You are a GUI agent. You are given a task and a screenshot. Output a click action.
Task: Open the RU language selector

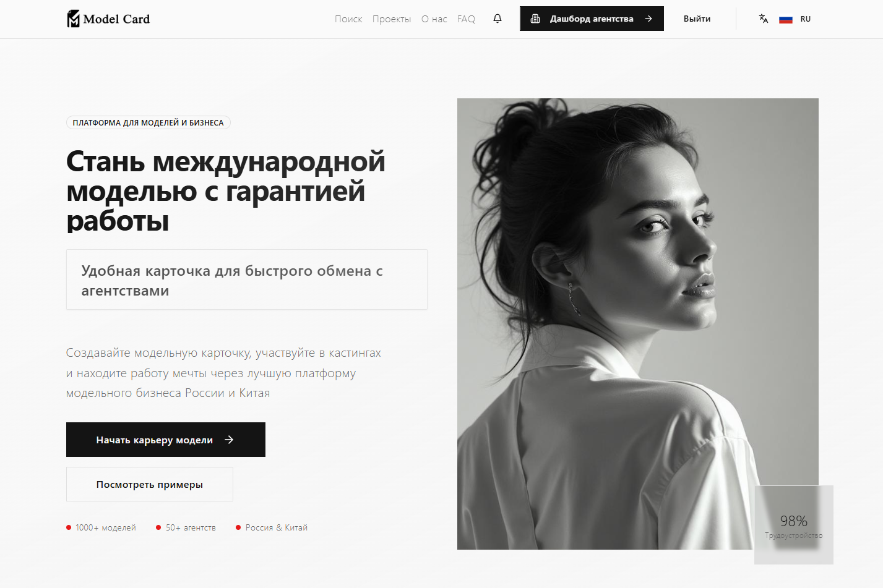pyautogui.click(x=806, y=19)
